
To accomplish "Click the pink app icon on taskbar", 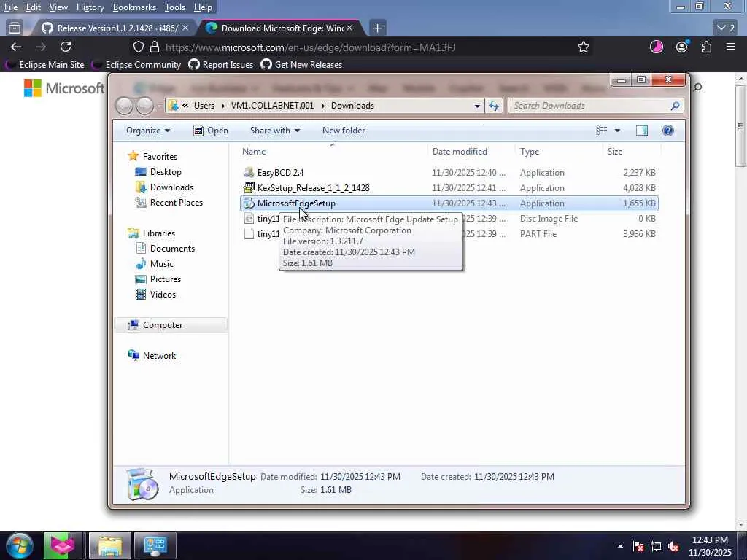I will tap(63, 545).
